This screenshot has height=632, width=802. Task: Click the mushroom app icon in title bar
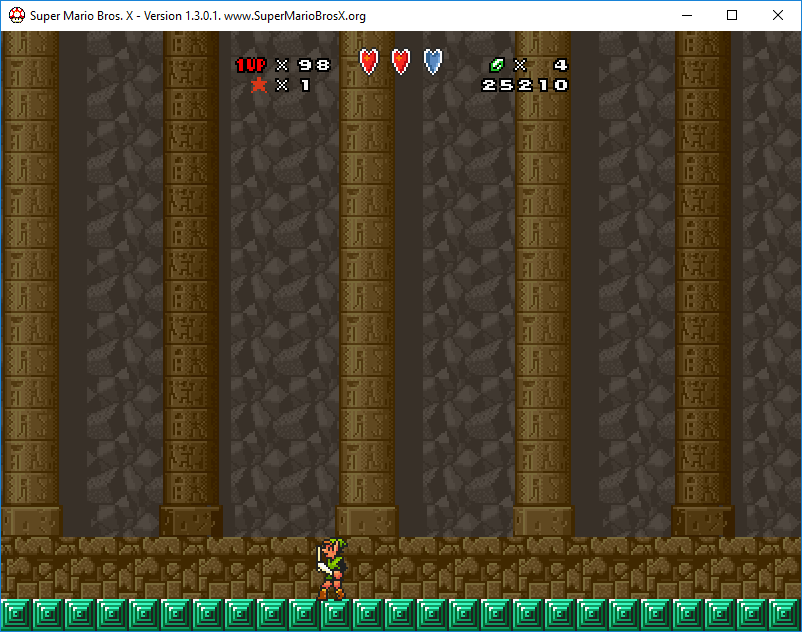(17, 15)
